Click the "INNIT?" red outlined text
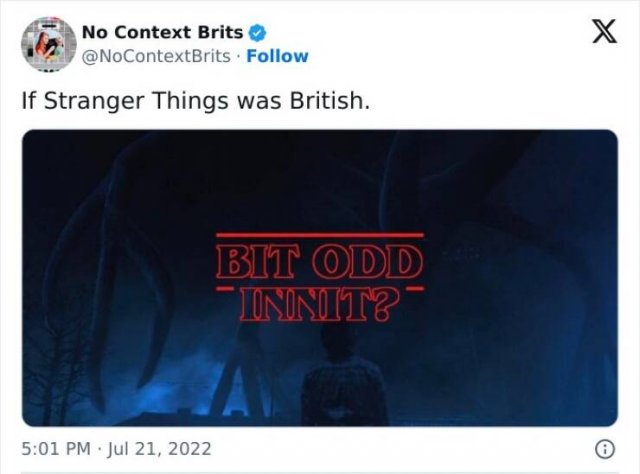The image size is (640, 474). [x=319, y=305]
